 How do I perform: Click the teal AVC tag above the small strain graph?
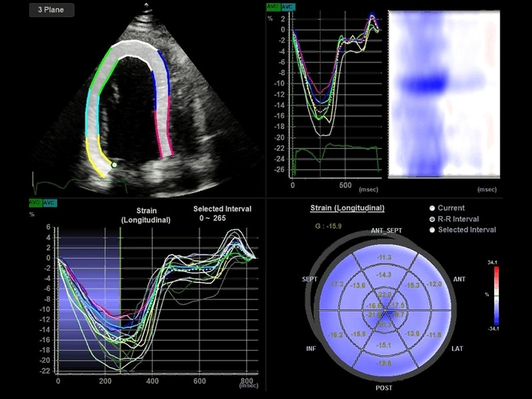click(288, 7)
